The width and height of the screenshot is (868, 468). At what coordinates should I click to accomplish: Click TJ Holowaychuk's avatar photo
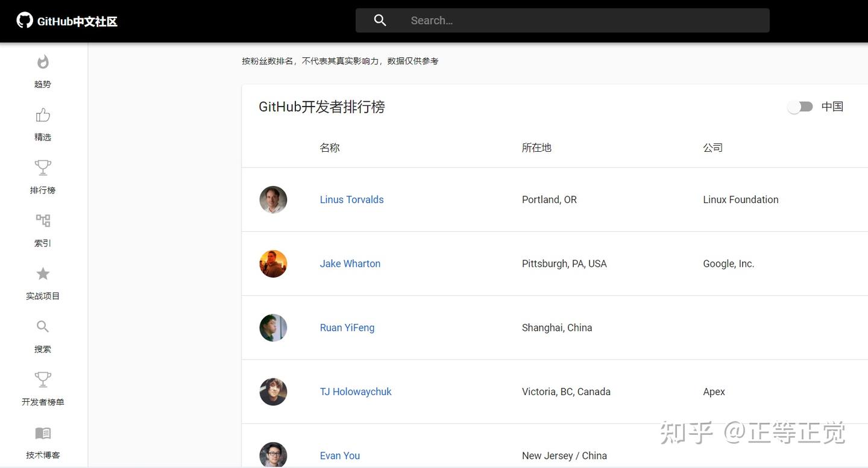pos(273,392)
